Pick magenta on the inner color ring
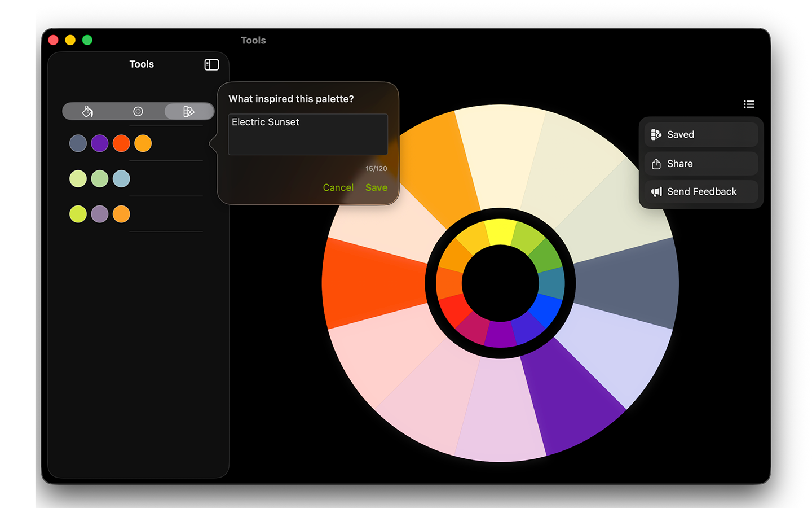Image resolution: width=812 pixels, height=508 pixels. click(x=475, y=328)
